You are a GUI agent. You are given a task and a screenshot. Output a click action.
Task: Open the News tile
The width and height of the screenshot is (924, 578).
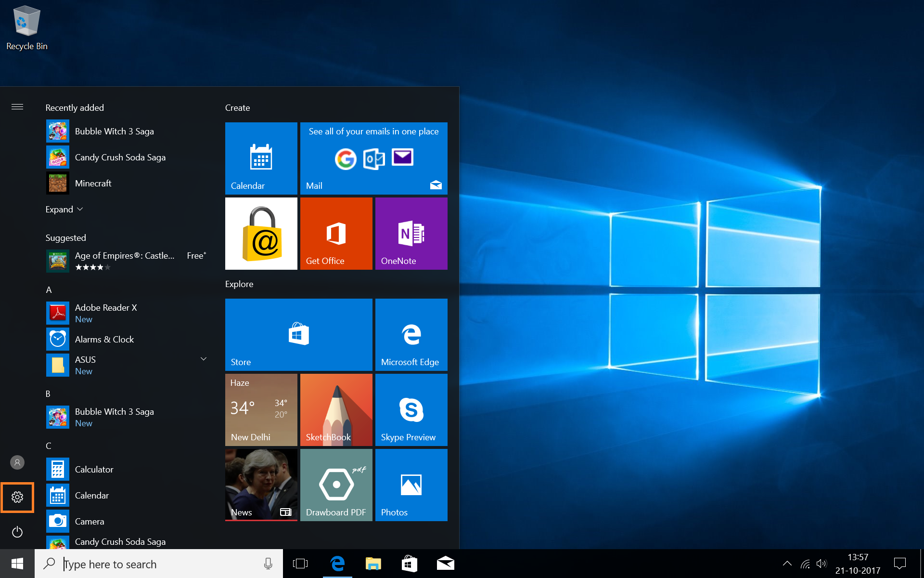tap(261, 485)
